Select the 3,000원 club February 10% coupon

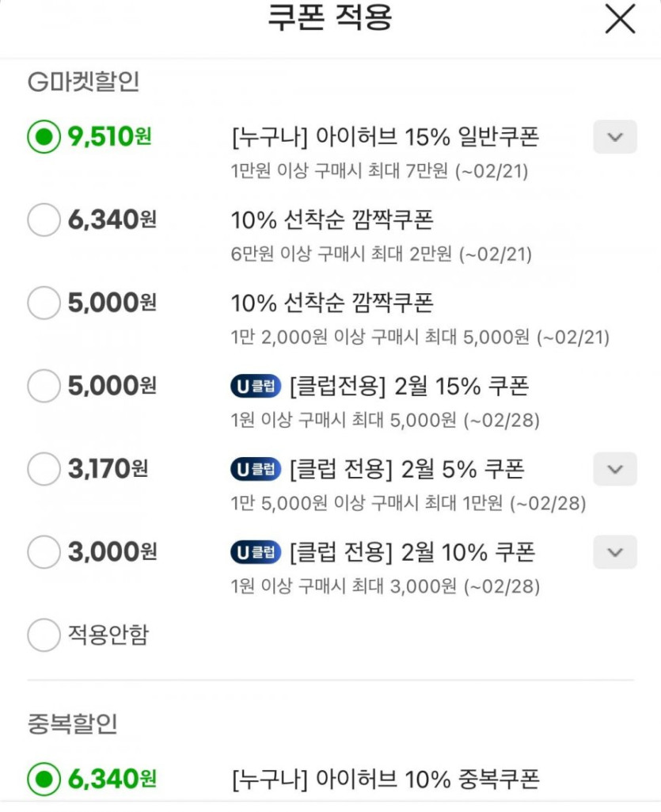click(44, 552)
